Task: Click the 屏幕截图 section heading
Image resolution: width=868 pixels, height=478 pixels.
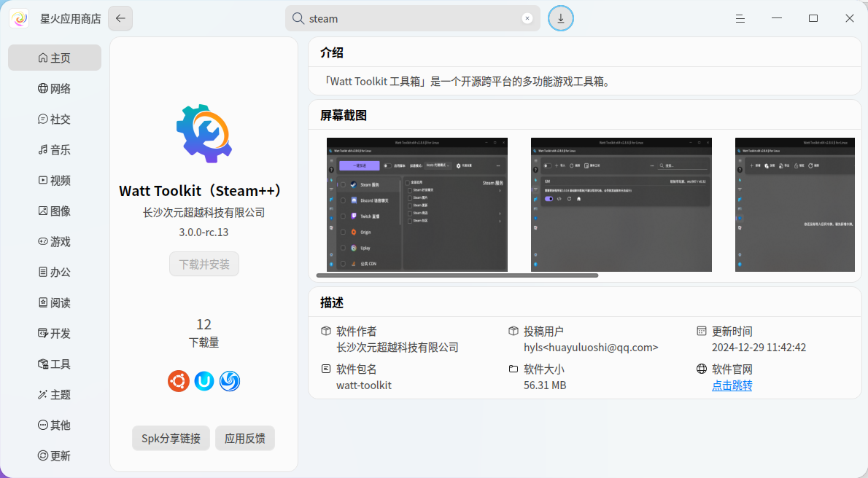Action: pyautogui.click(x=344, y=115)
